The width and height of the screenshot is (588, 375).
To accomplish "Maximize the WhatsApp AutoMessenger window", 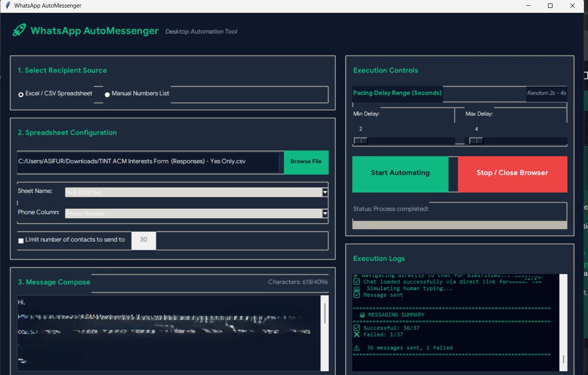I will (550, 6).
